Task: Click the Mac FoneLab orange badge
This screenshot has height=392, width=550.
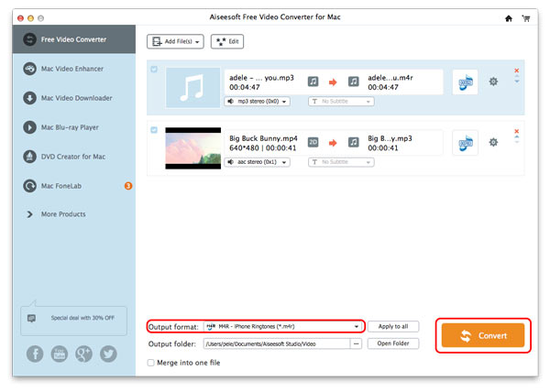Action: tap(128, 186)
